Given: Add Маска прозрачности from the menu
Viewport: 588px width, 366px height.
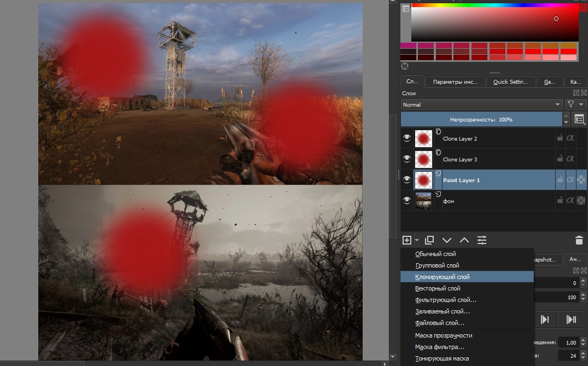Looking at the screenshot, I should 467,335.
